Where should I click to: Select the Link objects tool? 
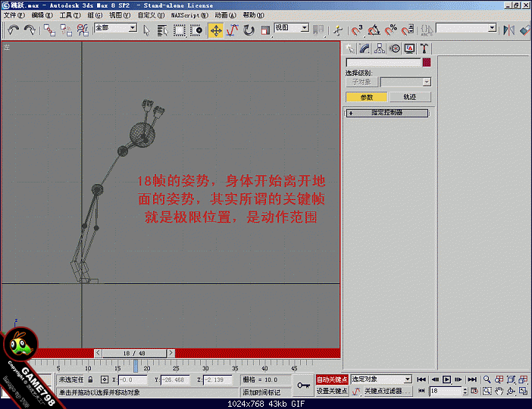coord(49,30)
